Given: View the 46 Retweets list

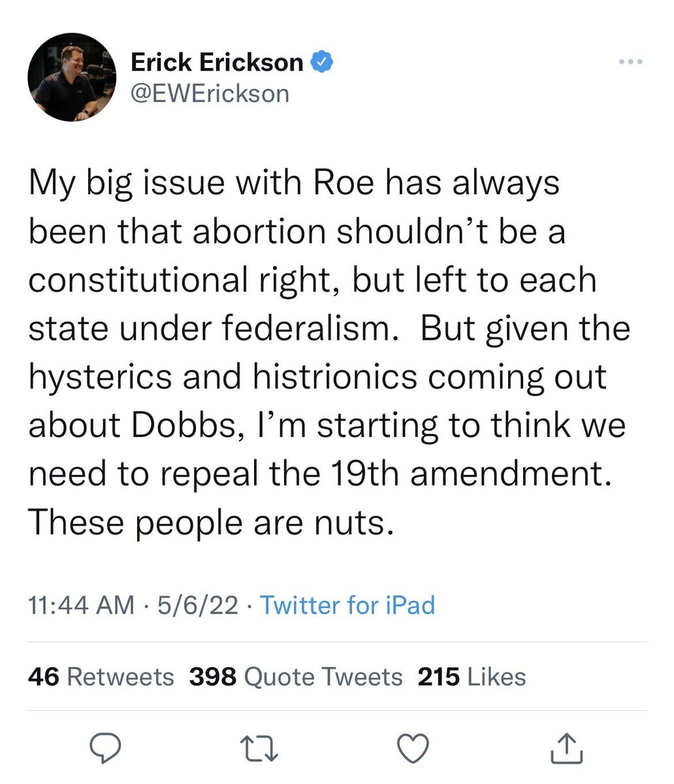Looking at the screenshot, I should click(101, 677).
